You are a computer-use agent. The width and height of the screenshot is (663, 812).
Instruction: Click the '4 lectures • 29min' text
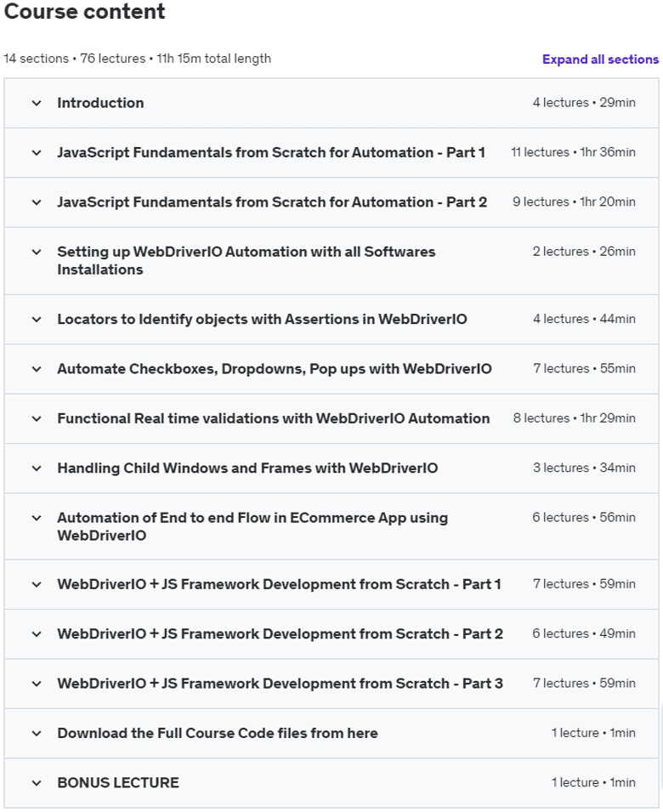tap(584, 103)
